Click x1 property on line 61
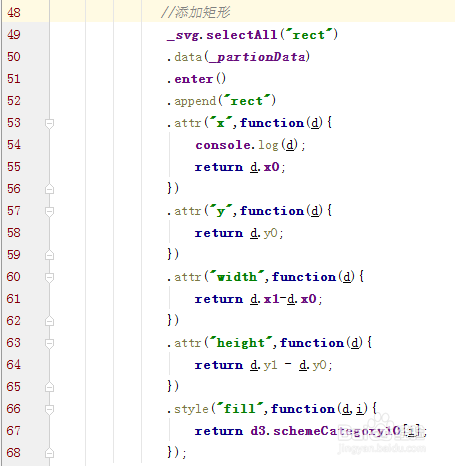 pos(271,299)
